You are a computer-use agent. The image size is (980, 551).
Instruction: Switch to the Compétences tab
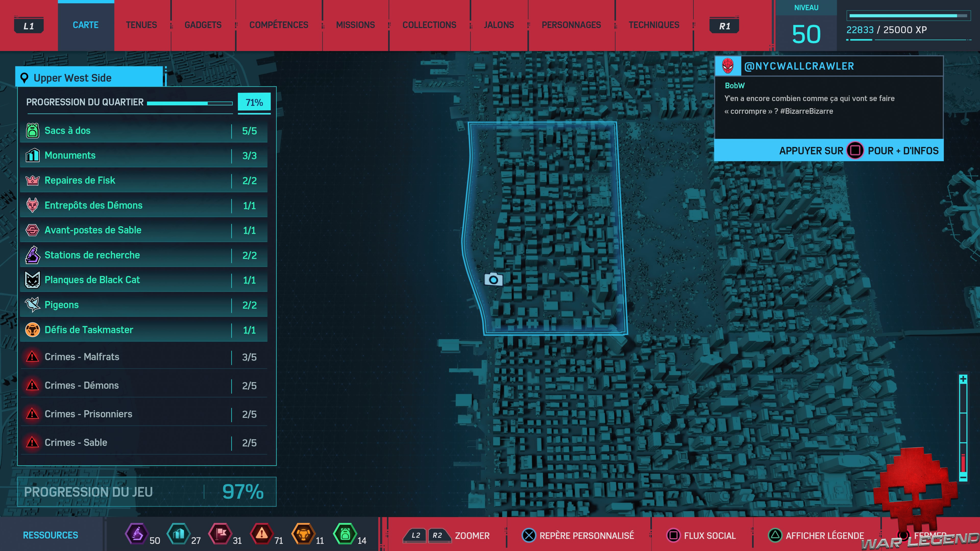[278, 25]
